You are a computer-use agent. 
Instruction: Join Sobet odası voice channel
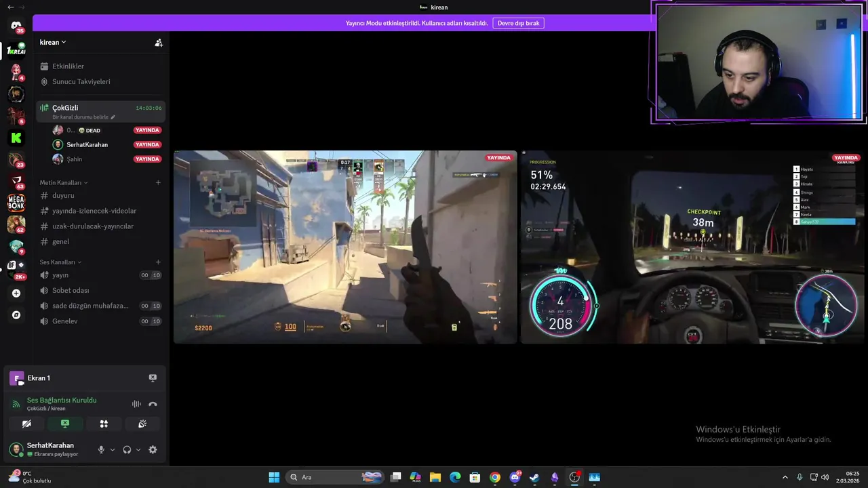(x=100, y=290)
